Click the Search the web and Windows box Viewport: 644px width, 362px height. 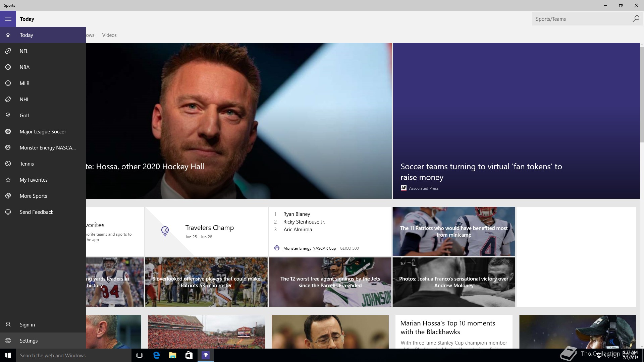[x=74, y=355]
